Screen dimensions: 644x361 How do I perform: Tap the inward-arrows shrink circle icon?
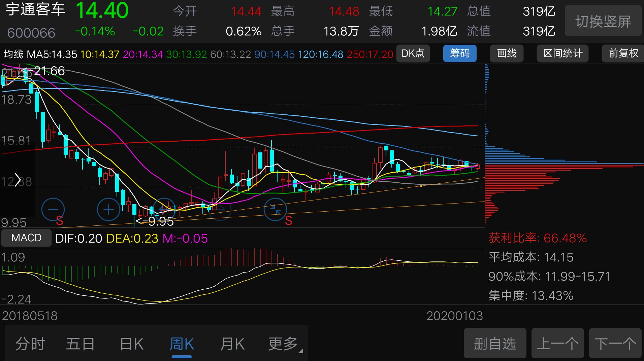tap(275, 210)
